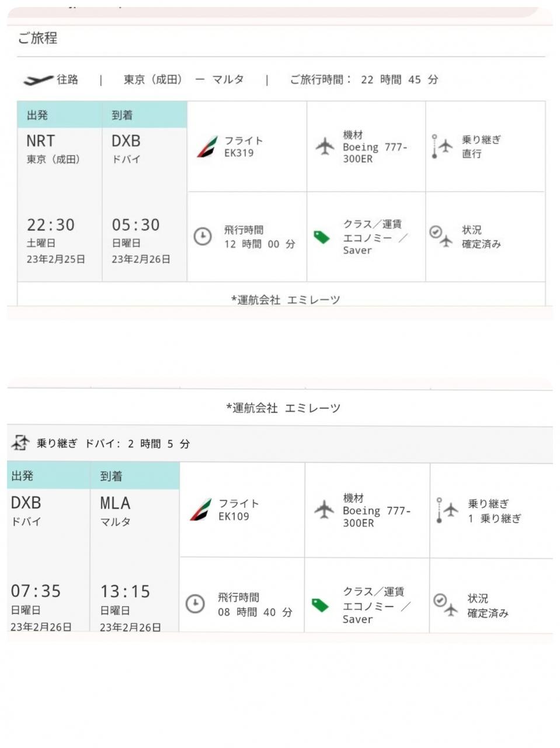Click the confirmed status icon for EK319
560x748 pixels.
pos(441,236)
